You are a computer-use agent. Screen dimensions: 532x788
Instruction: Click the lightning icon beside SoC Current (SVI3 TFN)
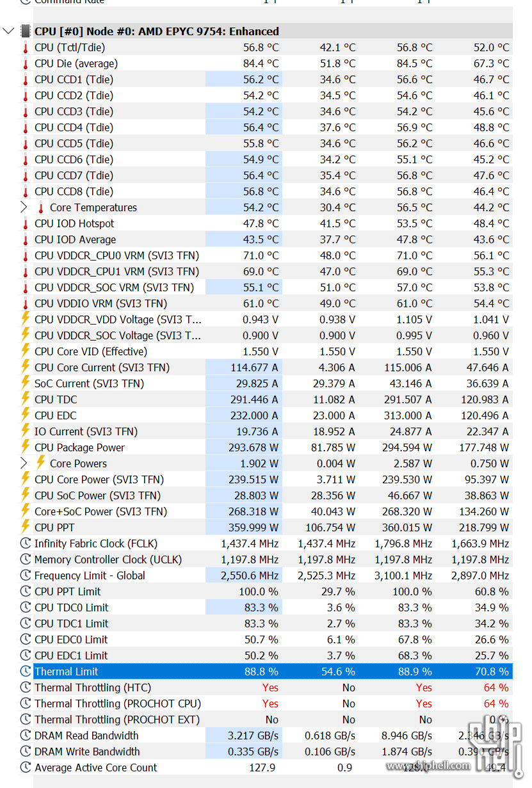[x=26, y=383]
